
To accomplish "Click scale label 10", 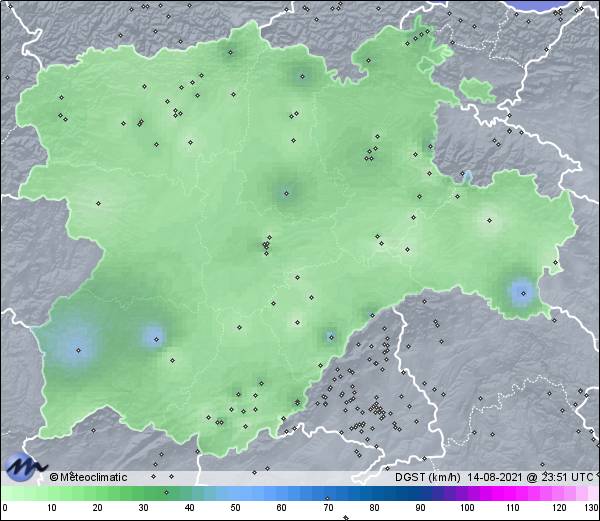I will pyautogui.click(x=52, y=508).
